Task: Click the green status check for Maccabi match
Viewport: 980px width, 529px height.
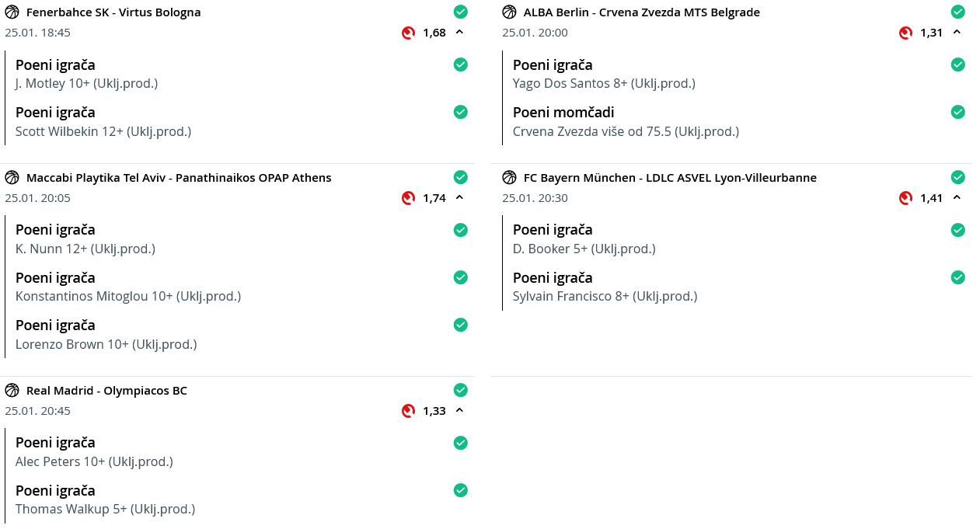Action: tap(460, 177)
